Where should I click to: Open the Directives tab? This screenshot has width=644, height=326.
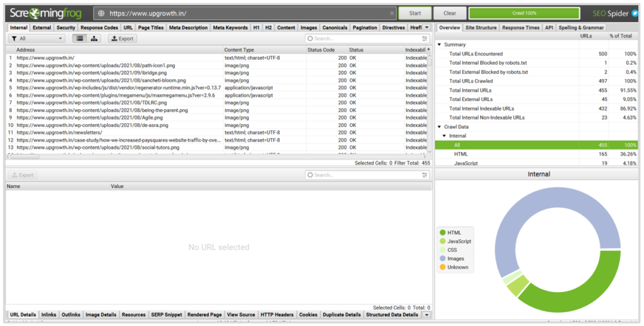394,28
